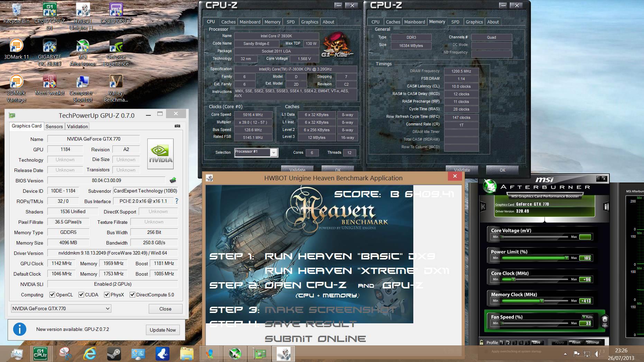The width and height of the screenshot is (644, 362).
Task: Open GIGABYTE OC_GURU desktop shortcut
Action: 49,53
